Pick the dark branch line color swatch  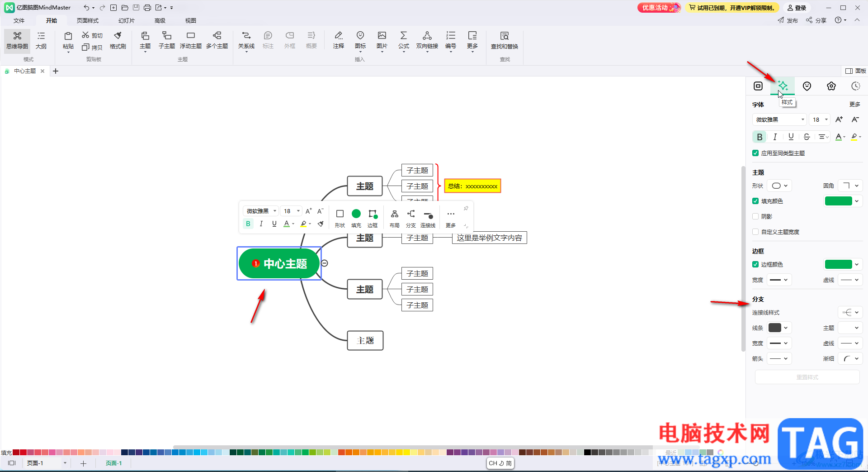click(775, 328)
